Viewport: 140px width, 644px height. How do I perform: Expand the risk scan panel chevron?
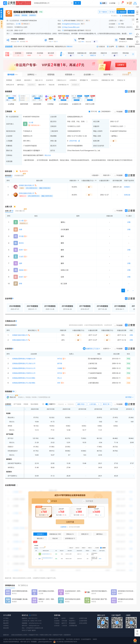click(x=133, y=54)
